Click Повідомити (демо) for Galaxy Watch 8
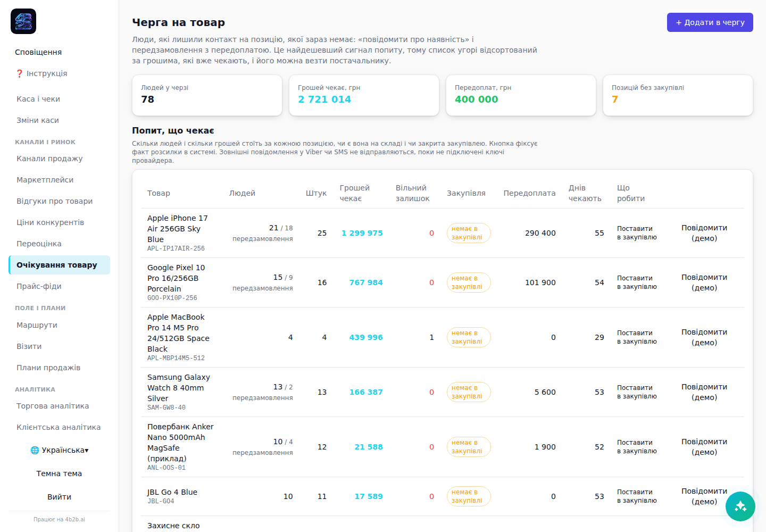 (x=704, y=392)
